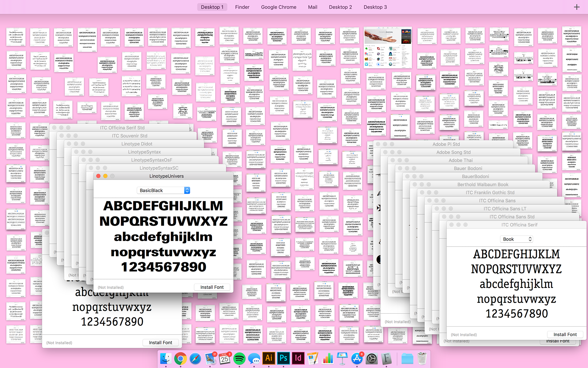Click the Numbers chart icon in dock
This screenshot has width=588, height=368.
327,358
